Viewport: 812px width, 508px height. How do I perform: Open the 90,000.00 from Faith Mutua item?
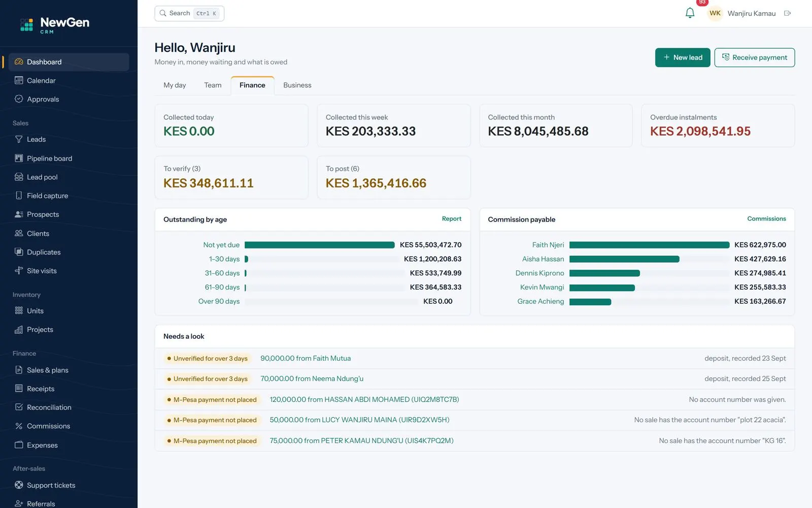point(306,359)
